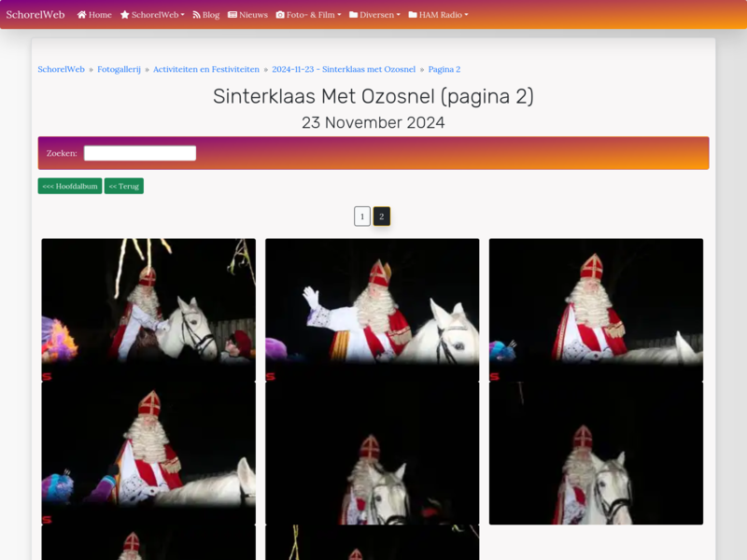Screen dimensions: 747x560
Task: Expand the Diversen dropdown menu
Action: pyautogui.click(x=374, y=15)
